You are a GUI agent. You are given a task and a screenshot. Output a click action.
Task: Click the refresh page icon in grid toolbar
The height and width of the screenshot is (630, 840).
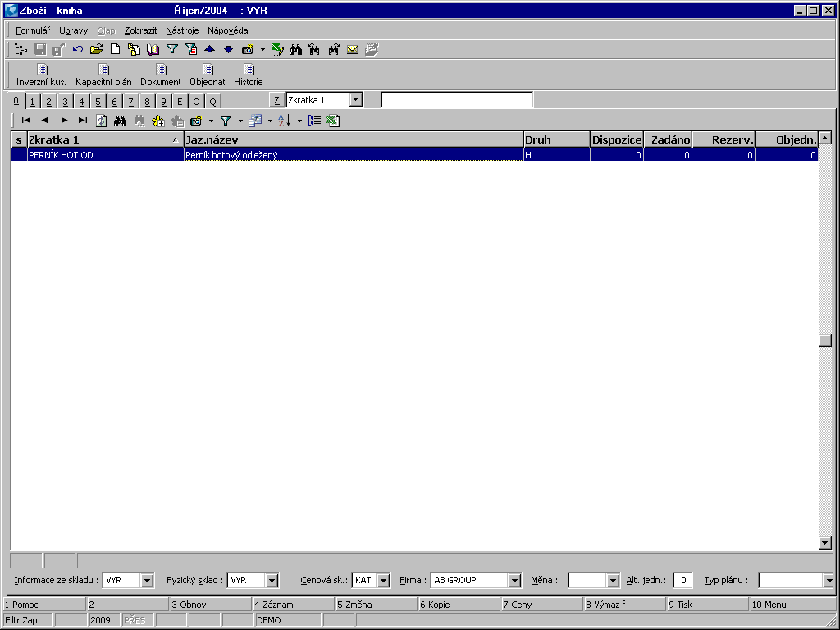[101, 121]
